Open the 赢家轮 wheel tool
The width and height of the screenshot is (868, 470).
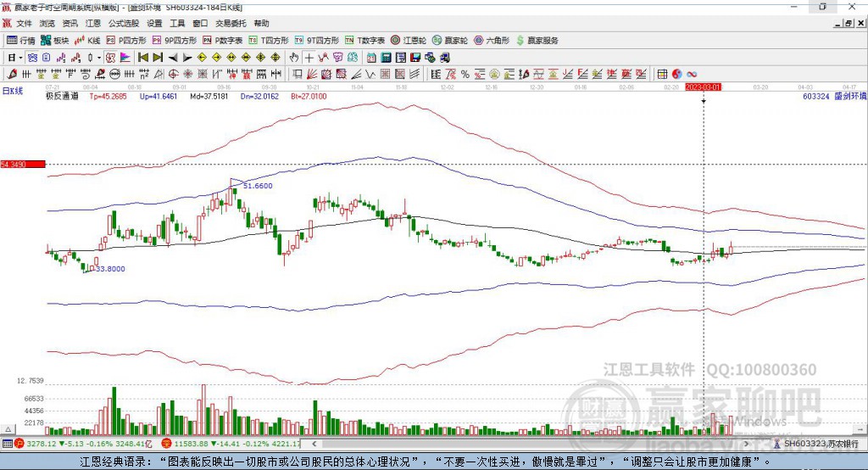450,40
